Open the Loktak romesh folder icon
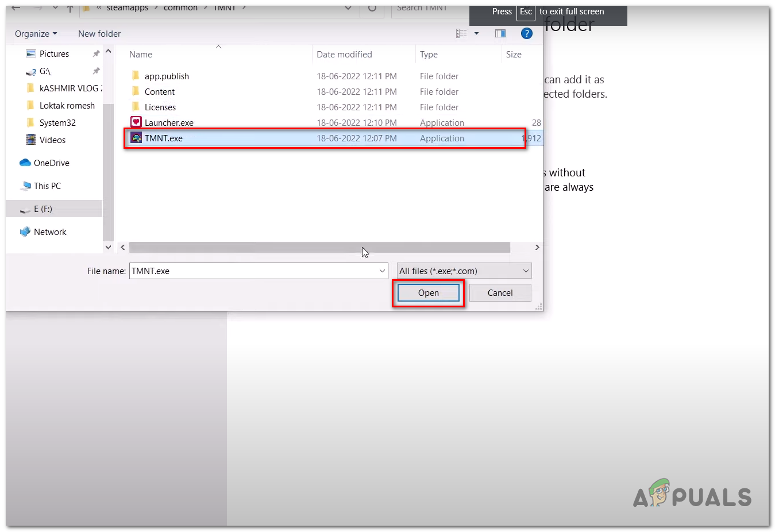The image size is (775, 532). pos(30,105)
